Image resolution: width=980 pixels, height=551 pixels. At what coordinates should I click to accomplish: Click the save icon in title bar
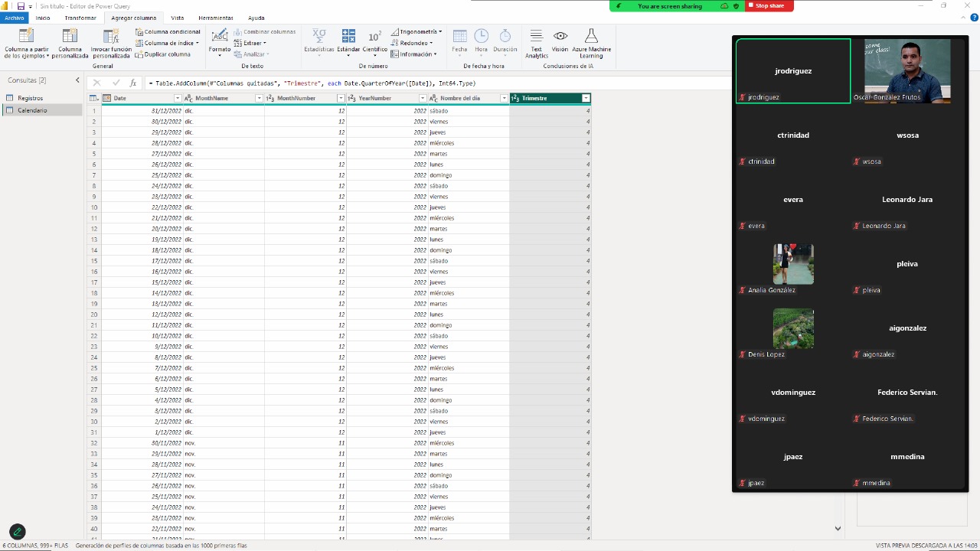coord(21,6)
